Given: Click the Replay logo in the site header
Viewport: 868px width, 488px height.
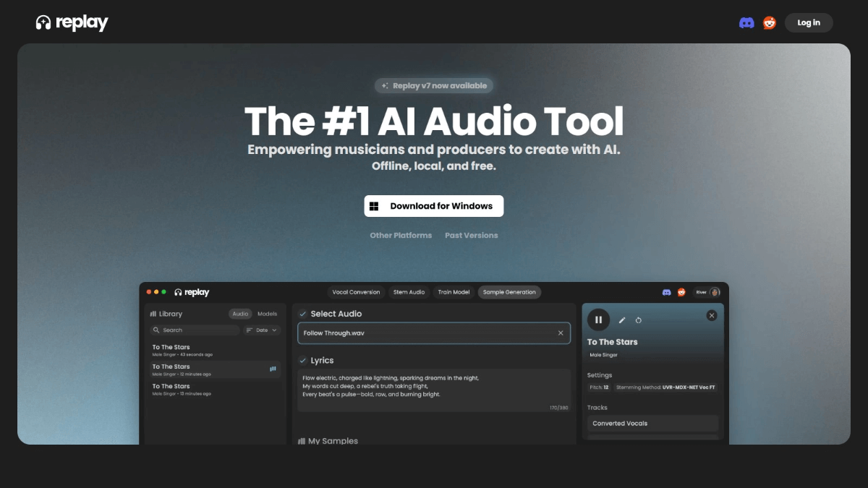Looking at the screenshot, I should 72,23.
